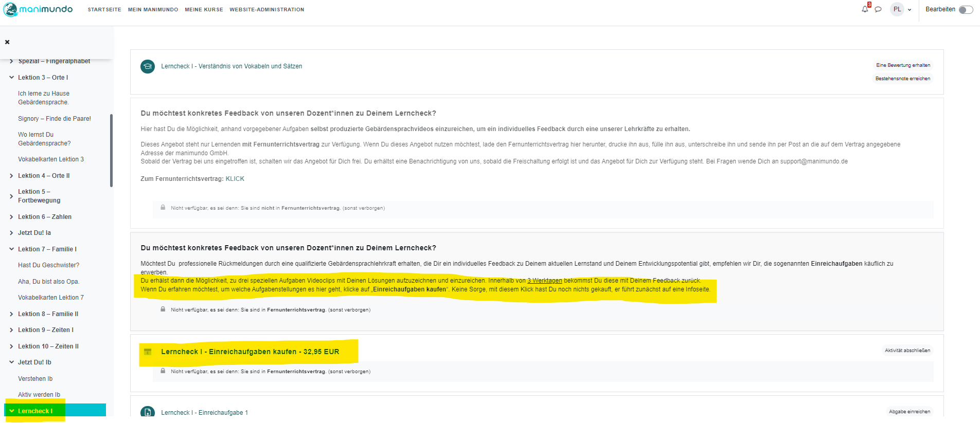Open the user menu dropdown arrow
This screenshot has height=423, width=980.
pyautogui.click(x=910, y=10)
